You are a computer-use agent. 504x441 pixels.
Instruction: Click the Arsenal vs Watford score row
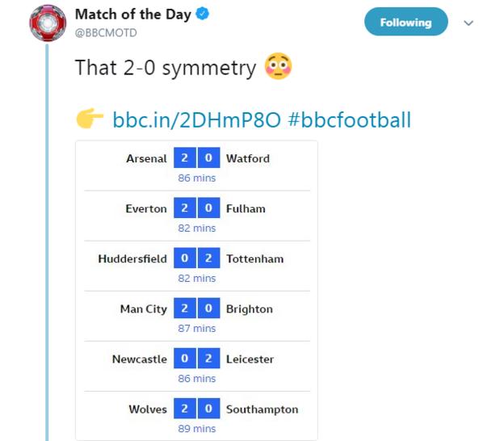[197, 166]
